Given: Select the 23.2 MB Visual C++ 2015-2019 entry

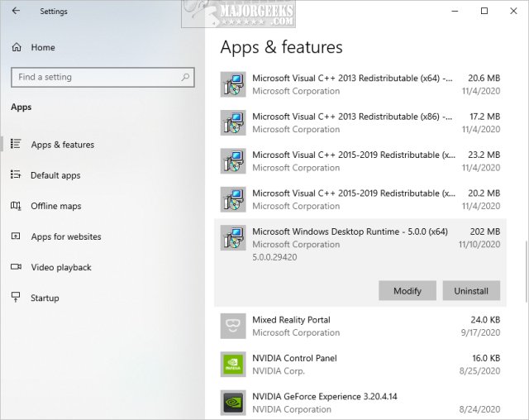Looking at the screenshot, I should pyautogui.click(x=360, y=161).
